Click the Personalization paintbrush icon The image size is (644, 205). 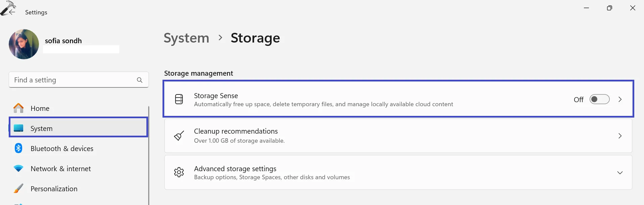tap(18, 189)
